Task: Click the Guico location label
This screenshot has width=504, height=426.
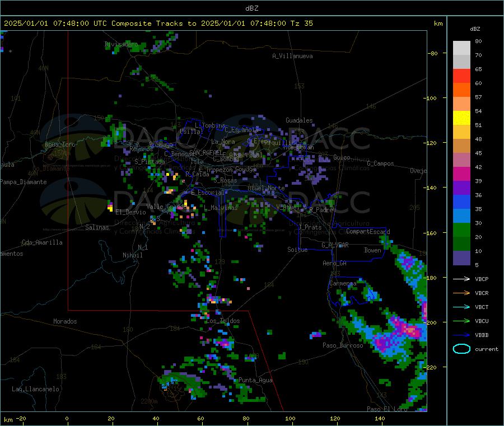Action: pos(342,157)
